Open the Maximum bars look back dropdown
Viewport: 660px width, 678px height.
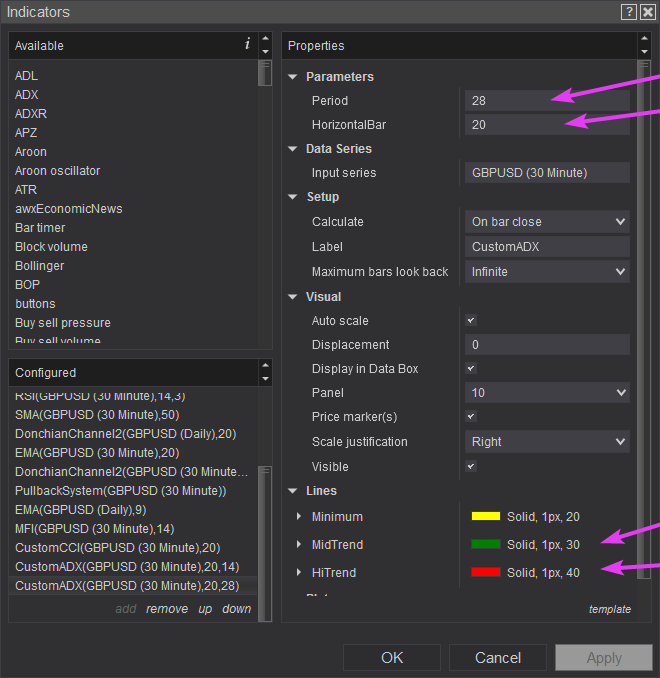click(547, 272)
